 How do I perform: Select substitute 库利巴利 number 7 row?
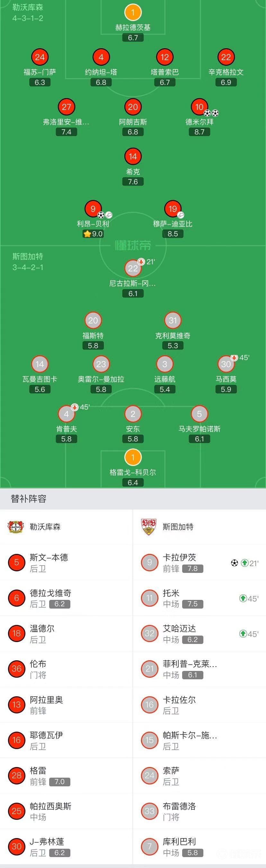(x=199, y=847)
